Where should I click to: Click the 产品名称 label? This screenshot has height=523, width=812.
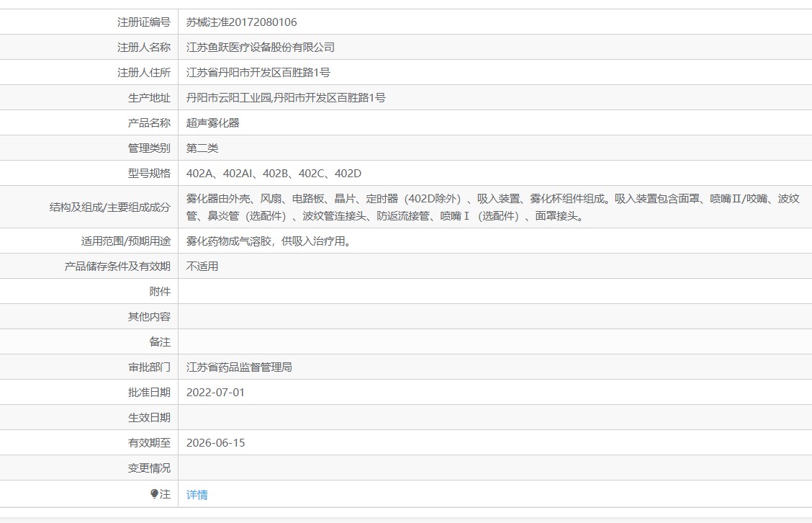pyautogui.click(x=149, y=123)
